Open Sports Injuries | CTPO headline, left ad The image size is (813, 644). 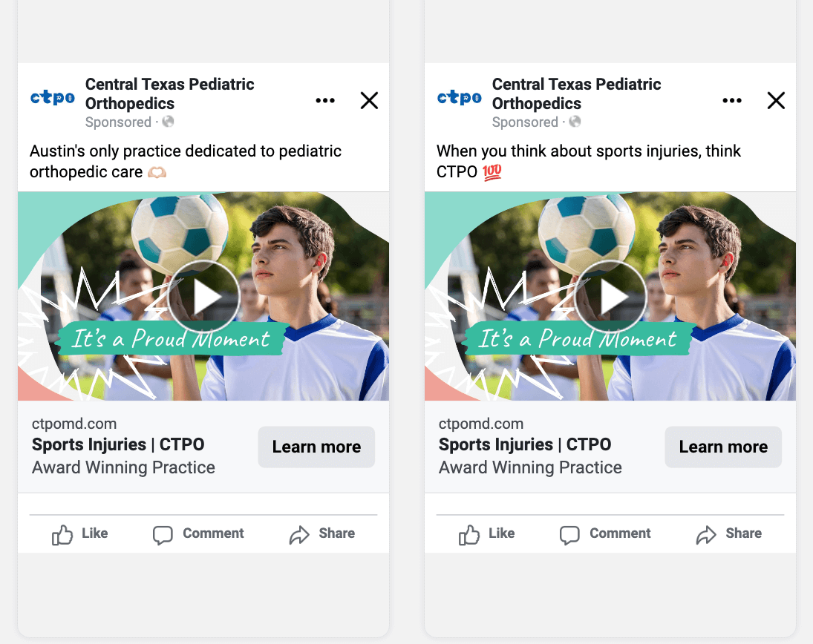coord(118,444)
